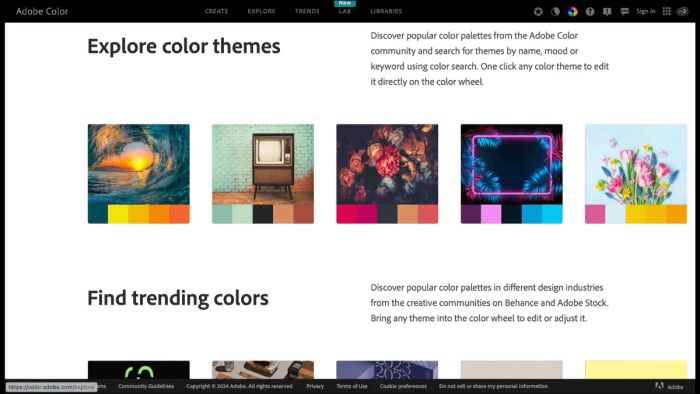Toggle dark mode with the moon icon

pos(555,12)
